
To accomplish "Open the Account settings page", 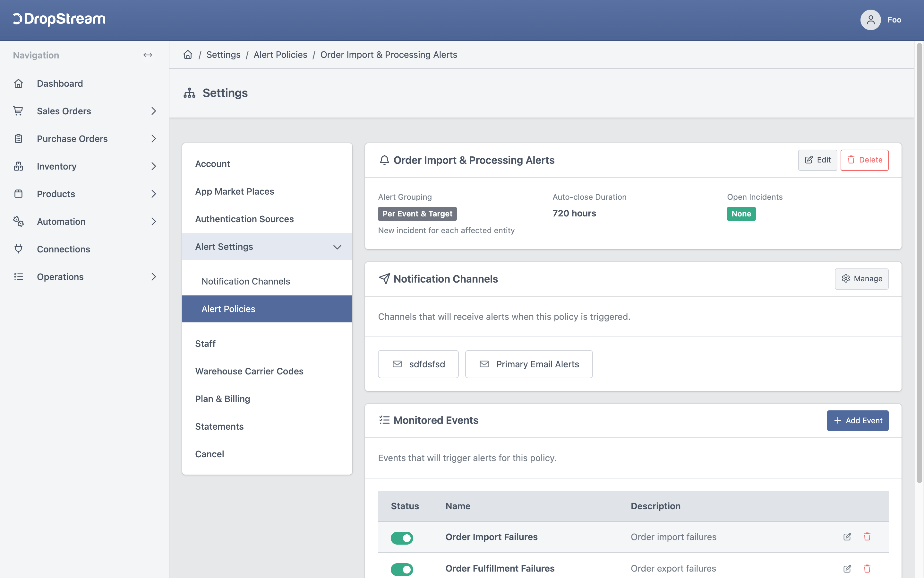I will click(267, 164).
